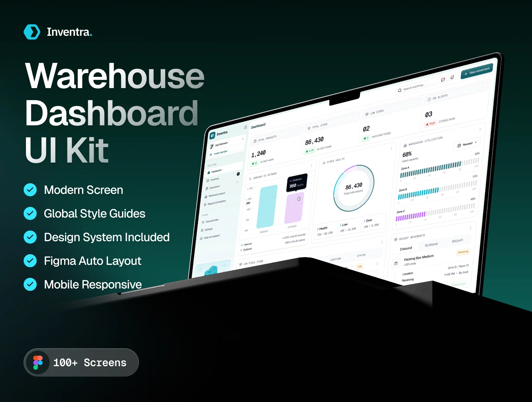Click the Inventra logo icon in the poster header

[x=32, y=32]
